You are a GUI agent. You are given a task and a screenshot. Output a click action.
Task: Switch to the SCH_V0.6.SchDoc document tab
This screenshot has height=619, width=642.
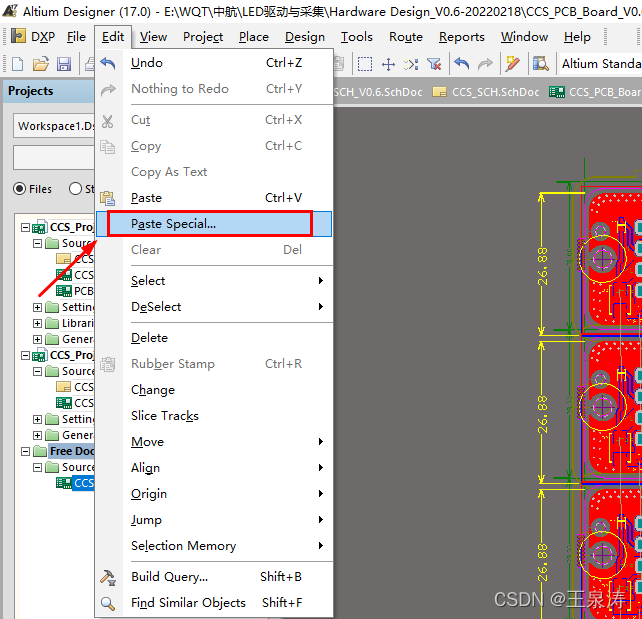coord(378,92)
